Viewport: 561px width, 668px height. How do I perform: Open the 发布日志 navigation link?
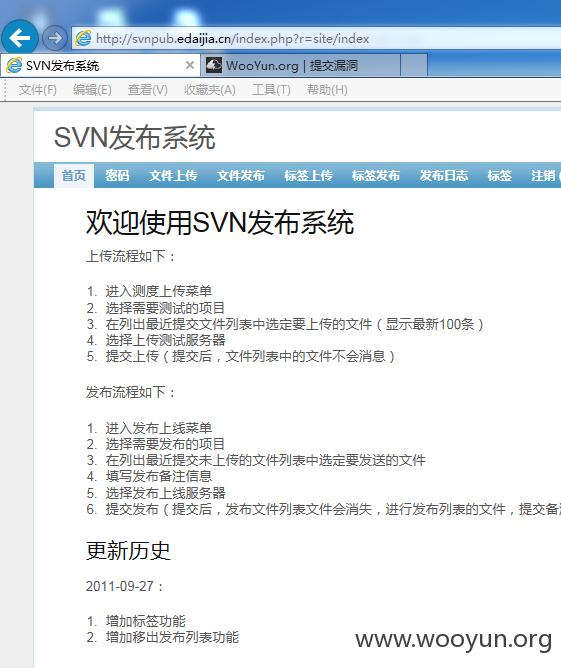tap(444, 176)
